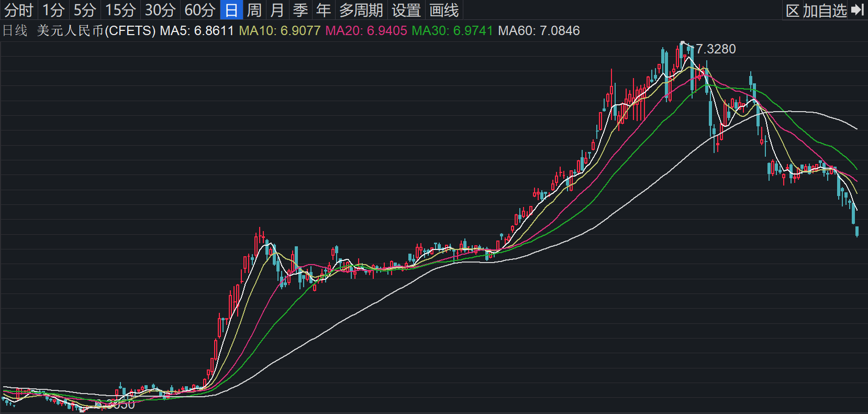This screenshot has height=414, width=868.
Task: Open the 设置 settings menu
Action: pyautogui.click(x=406, y=10)
